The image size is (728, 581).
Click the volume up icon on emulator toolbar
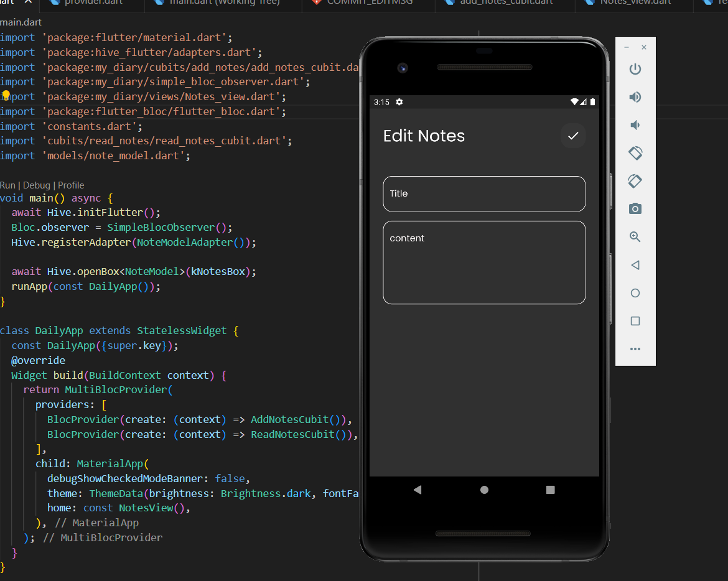635,97
